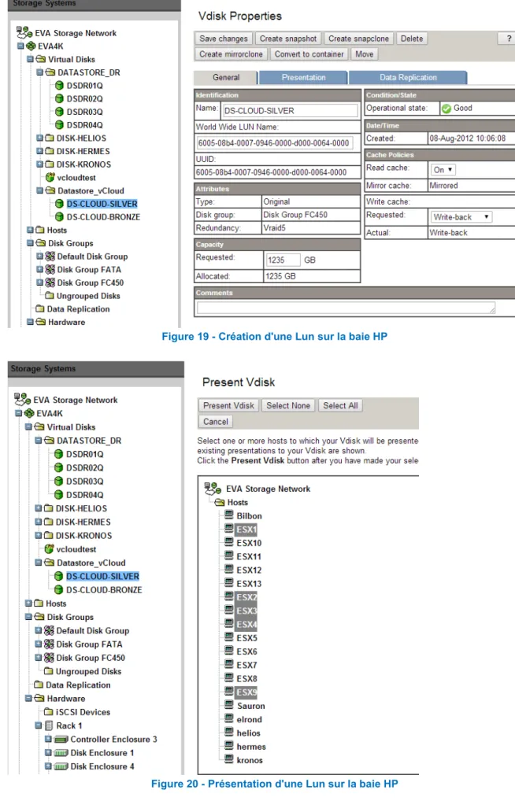Click the Create snapshot button
515x812 pixels.
(288, 39)
